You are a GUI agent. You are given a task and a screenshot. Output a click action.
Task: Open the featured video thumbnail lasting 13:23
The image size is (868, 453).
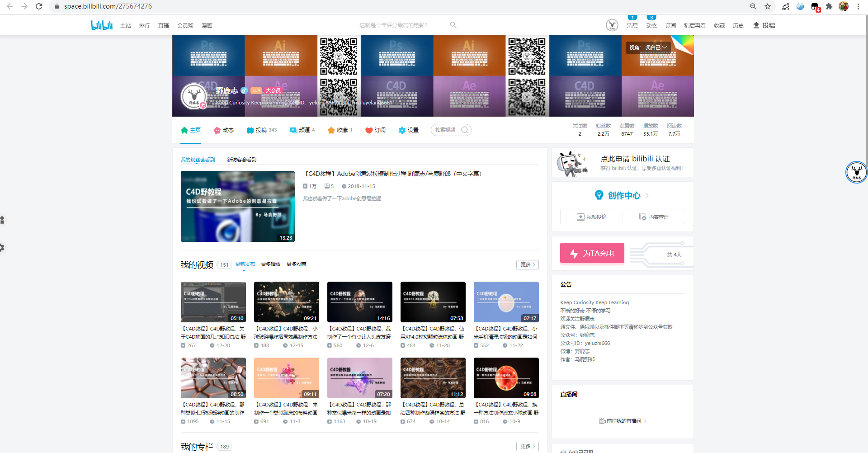click(238, 206)
